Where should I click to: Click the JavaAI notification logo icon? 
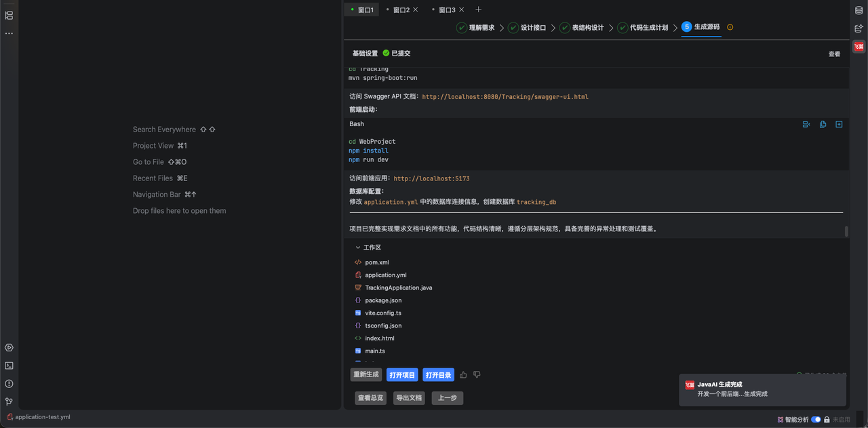click(x=690, y=385)
